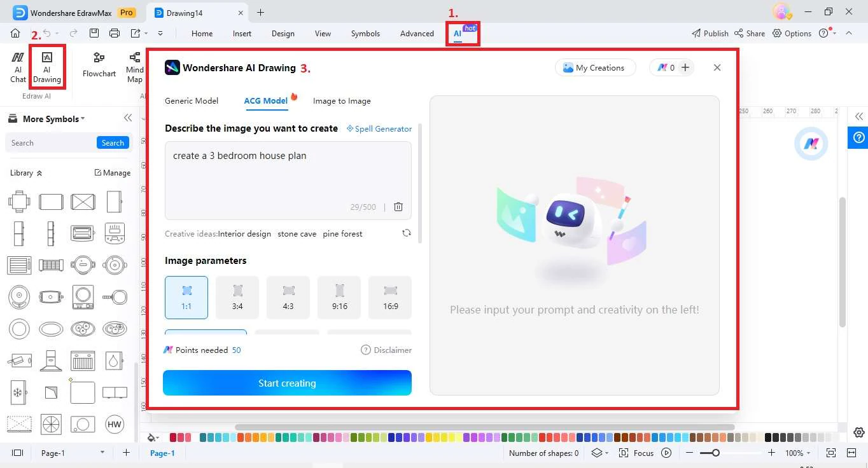The height and width of the screenshot is (468, 868).
Task: Select the 3:4 aspect ratio
Action: click(237, 298)
